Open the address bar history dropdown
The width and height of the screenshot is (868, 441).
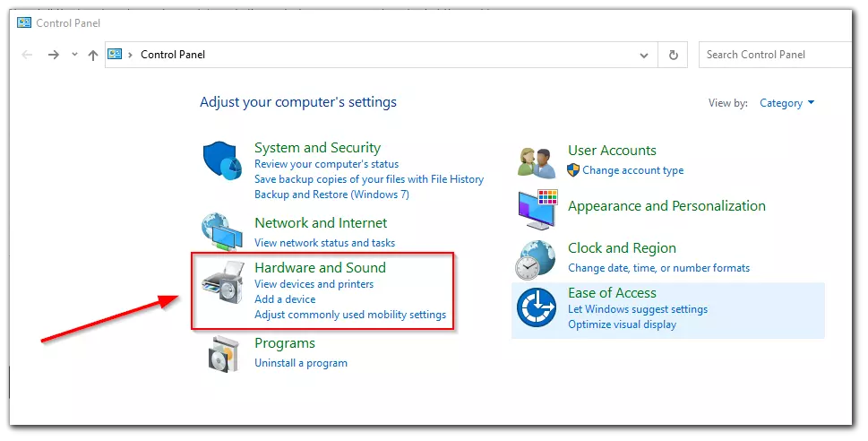click(x=644, y=55)
